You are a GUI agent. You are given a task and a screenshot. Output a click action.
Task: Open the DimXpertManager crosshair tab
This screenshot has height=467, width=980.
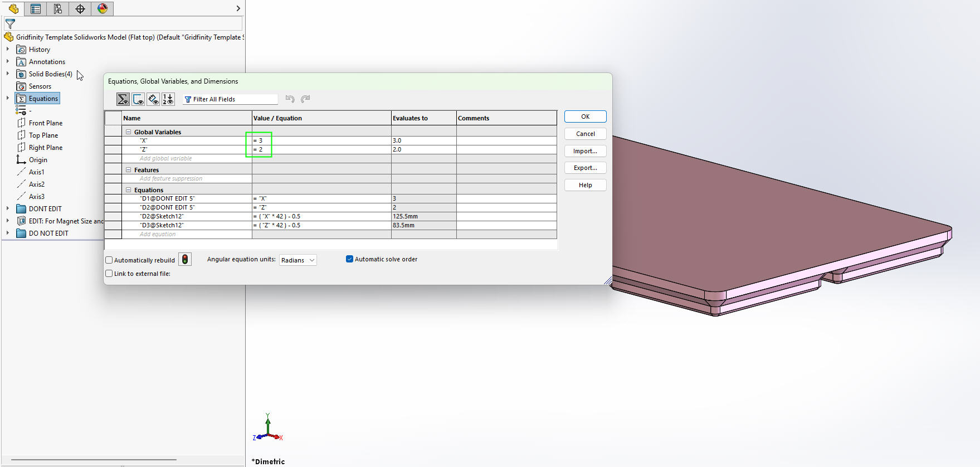point(80,8)
